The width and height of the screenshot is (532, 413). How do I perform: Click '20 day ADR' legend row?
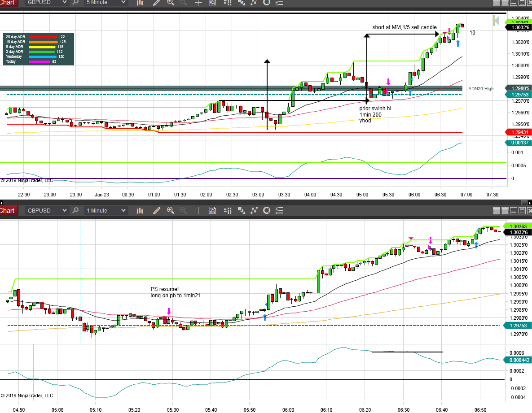click(35, 37)
